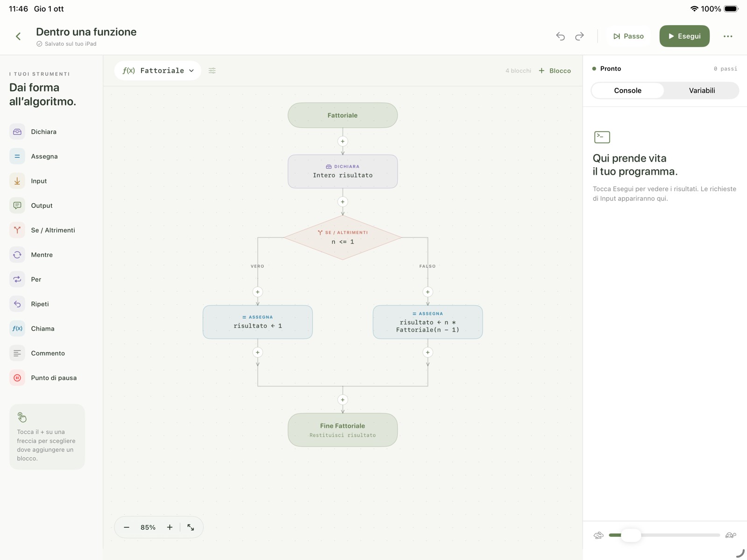This screenshot has height=560, width=747.
Task: Fit the flowchart to screen
Action: tap(191, 527)
